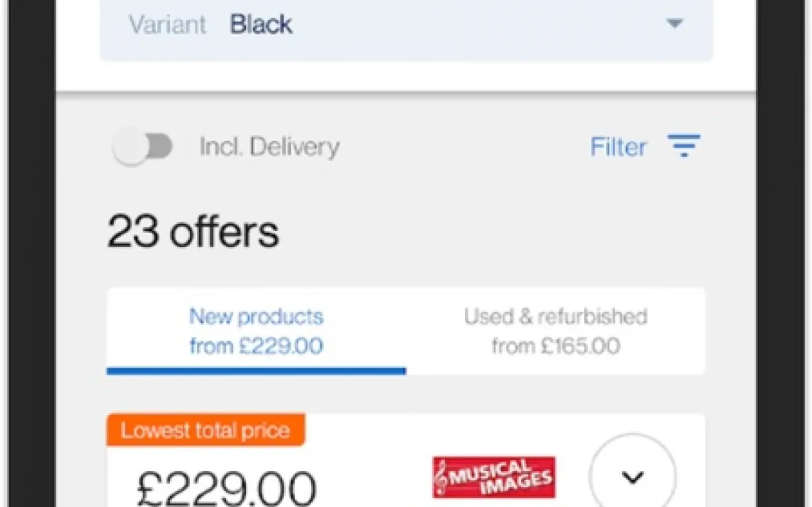This screenshot has width=812, height=507.
Task: Open the Variant dropdown arrow
Action: (x=675, y=24)
